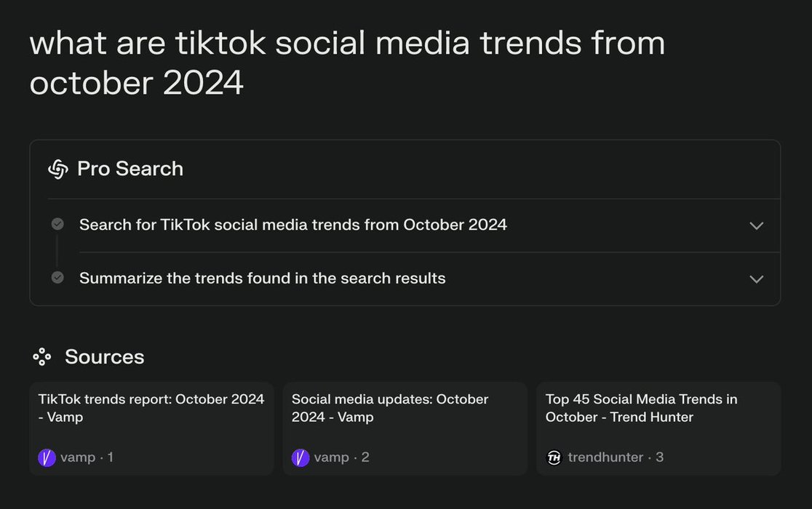Click the checkmark beside the Summarize the trends step
This screenshot has height=509, width=812.
pyautogui.click(x=57, y=278)
